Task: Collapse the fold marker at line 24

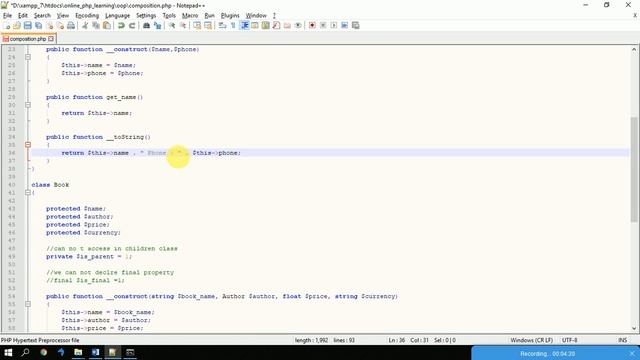Action: (x=28, y=57)
